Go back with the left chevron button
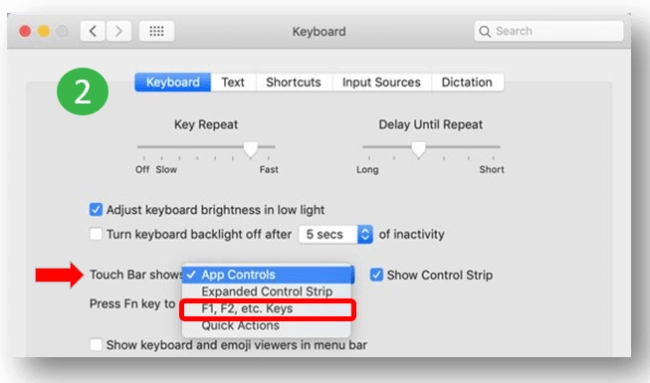650x383 pixels. (93, 31)
